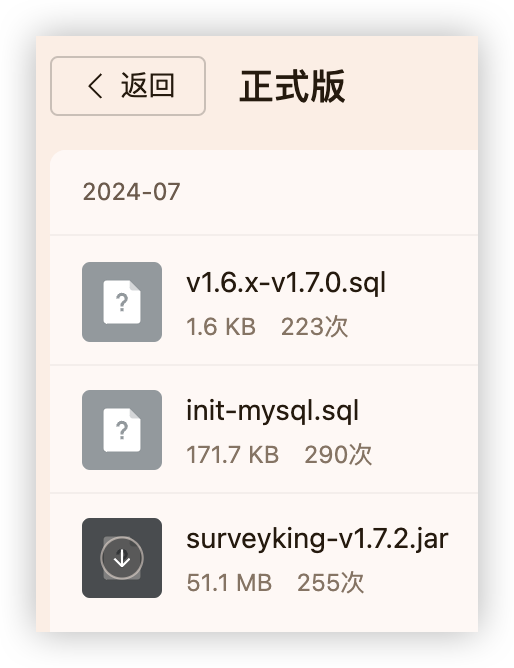514x668 pixels.
Task: Click the 51.1 MB file size label
Action: pyautogui.click(x=229, y=583)
